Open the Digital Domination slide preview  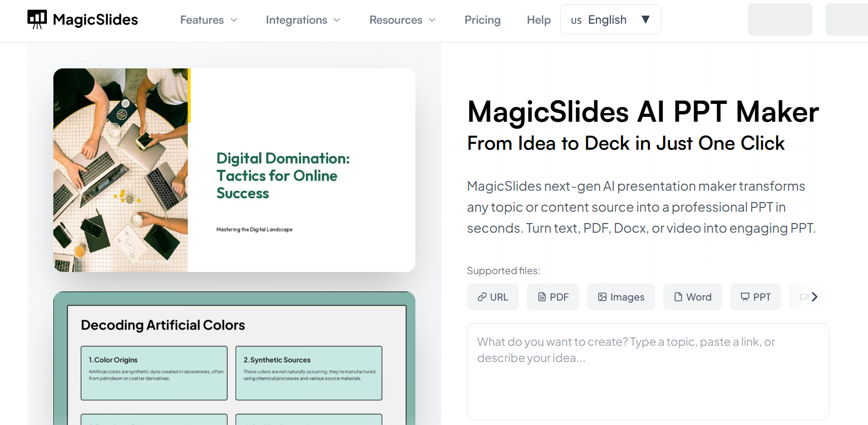pyautogui.click(x=234, y=170)
